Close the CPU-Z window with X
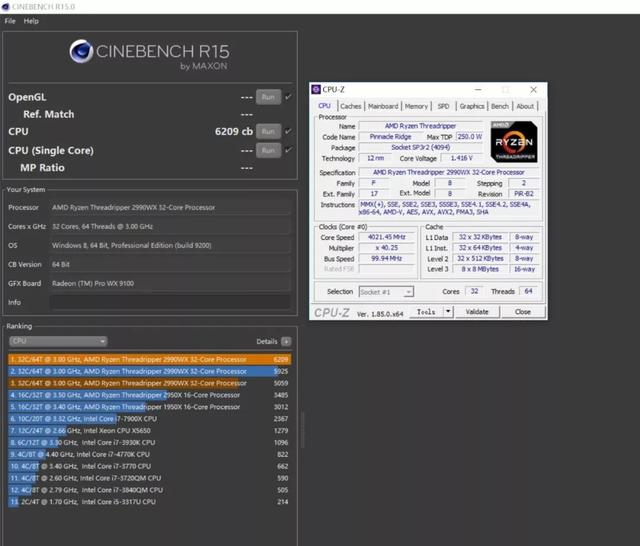Image resolution: width=640 pixels, height=546 pixels. [x=533, y=89]
